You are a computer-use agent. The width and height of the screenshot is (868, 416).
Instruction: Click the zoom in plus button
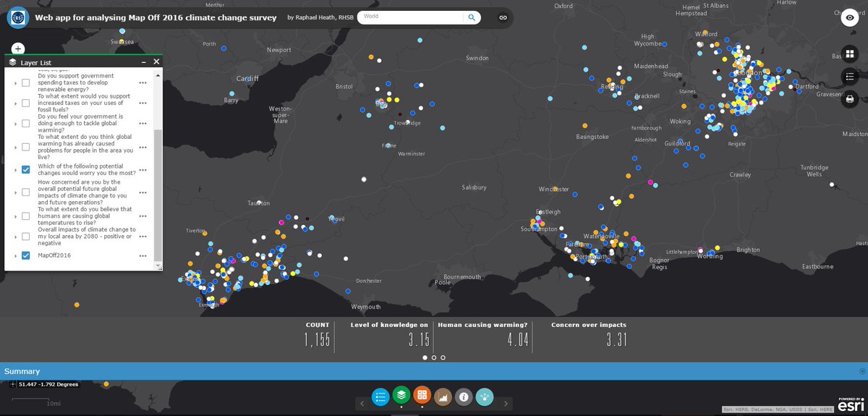[18, 48]
